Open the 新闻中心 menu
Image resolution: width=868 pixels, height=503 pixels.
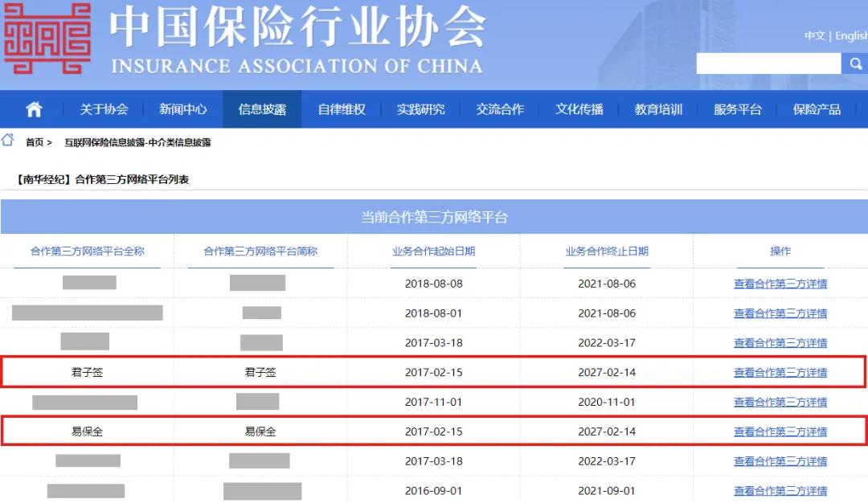pyautogui.click(x=182, y=109)
